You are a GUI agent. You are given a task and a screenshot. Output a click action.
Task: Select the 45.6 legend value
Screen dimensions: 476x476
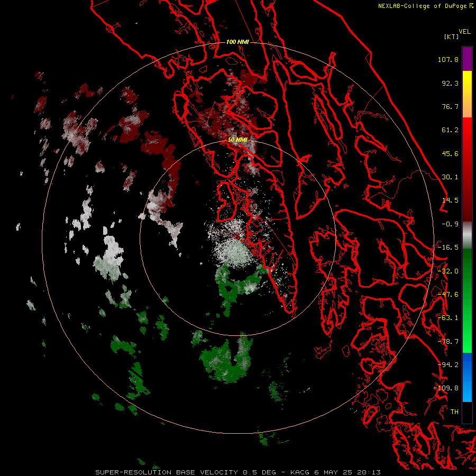(450, 153)
